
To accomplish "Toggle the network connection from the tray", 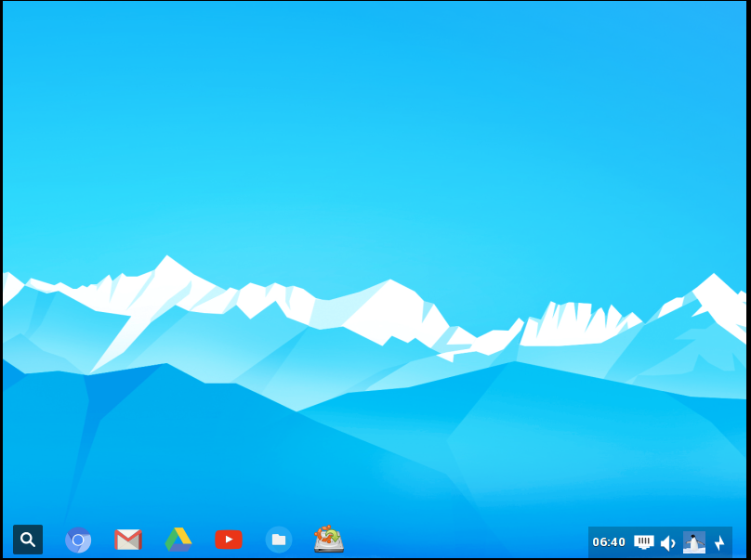I will (x=643, y=540).
